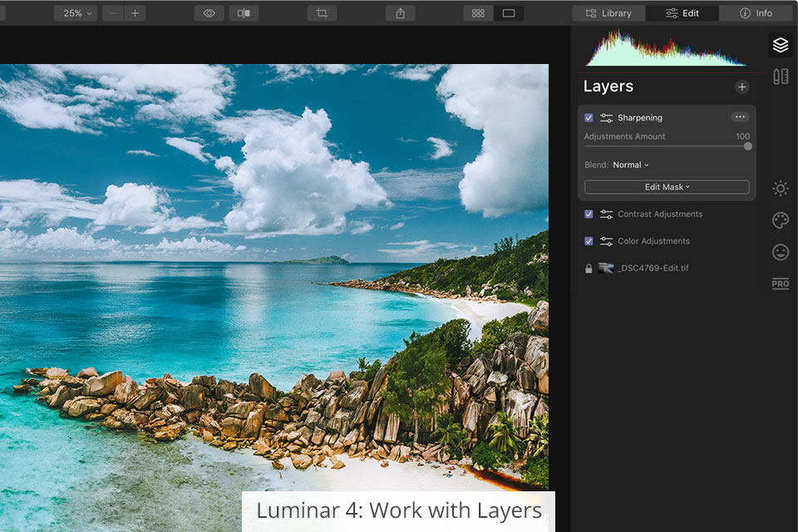Click the Layers icon in the sidebar
This screenshot has width=798, height=532.
click(x=780, y=46)
